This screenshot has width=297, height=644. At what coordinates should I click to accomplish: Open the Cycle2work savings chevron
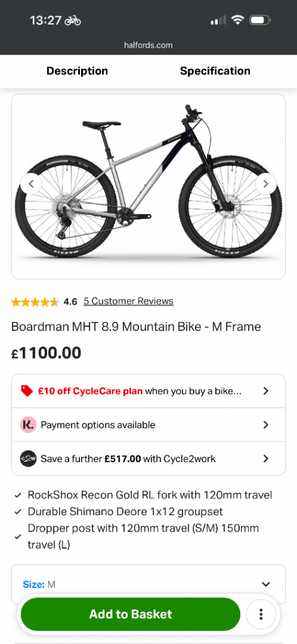pos(266,458)
